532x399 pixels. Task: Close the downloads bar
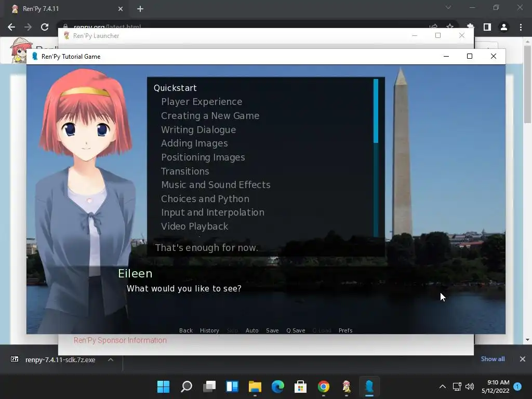coord(523,359)
